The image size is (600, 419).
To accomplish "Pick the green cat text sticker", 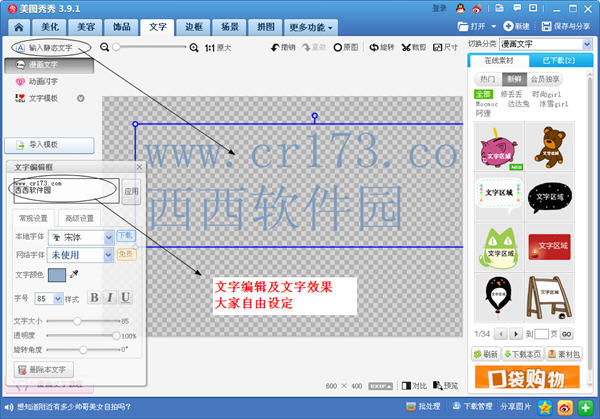I will tap(499, 248).
